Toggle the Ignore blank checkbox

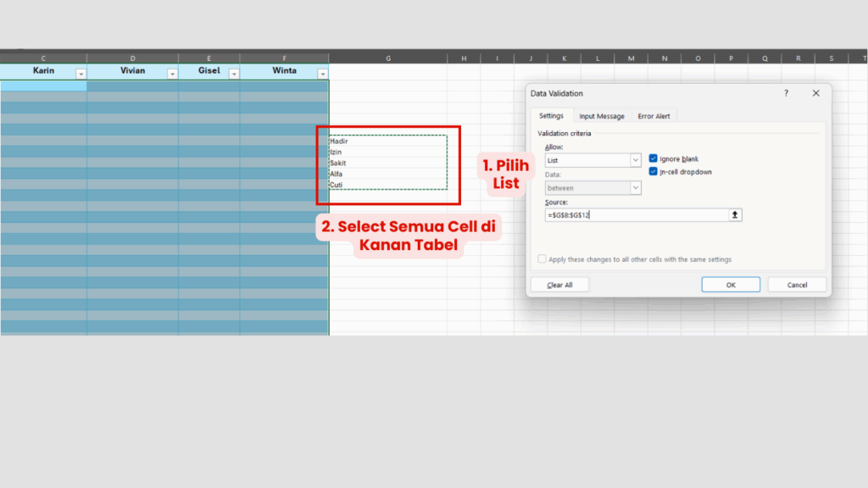click(x=653, y=158)
